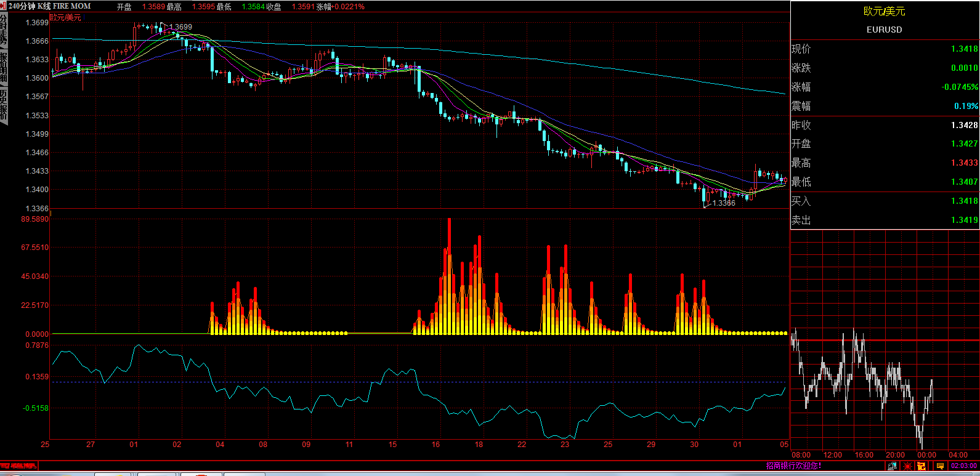Click the 240分钟 period label
This screenshot has height=476, width=980.
22,6
